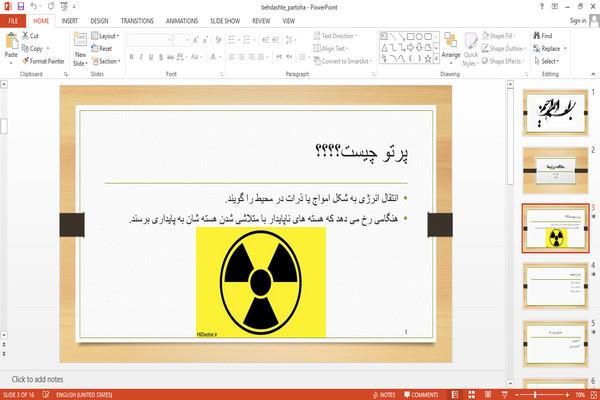The width and height of the screenshot is (600, 400).
Task: Switch to Normal view icon in status bar
Action: click(455, 395)
